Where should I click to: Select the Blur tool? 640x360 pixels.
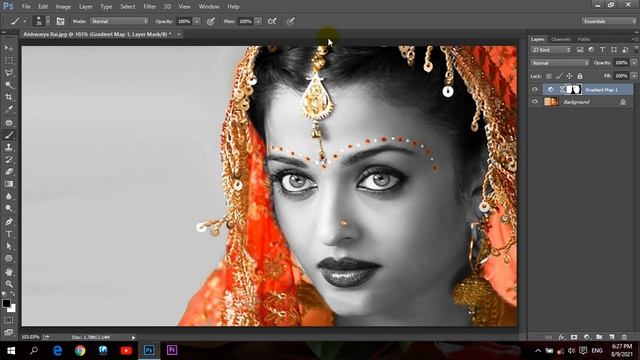[x=9, y=196]
